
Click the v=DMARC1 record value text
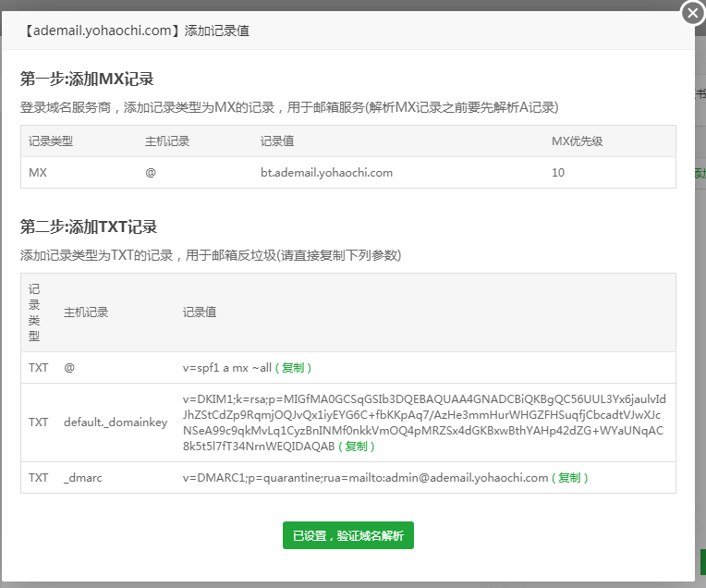pyautogui.click(x=365, y=478)
